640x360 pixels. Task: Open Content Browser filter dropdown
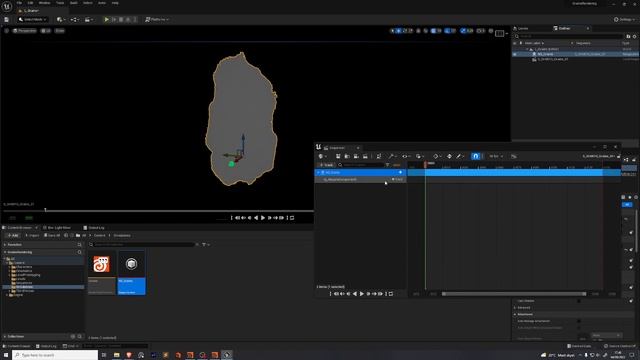[206, 244]
